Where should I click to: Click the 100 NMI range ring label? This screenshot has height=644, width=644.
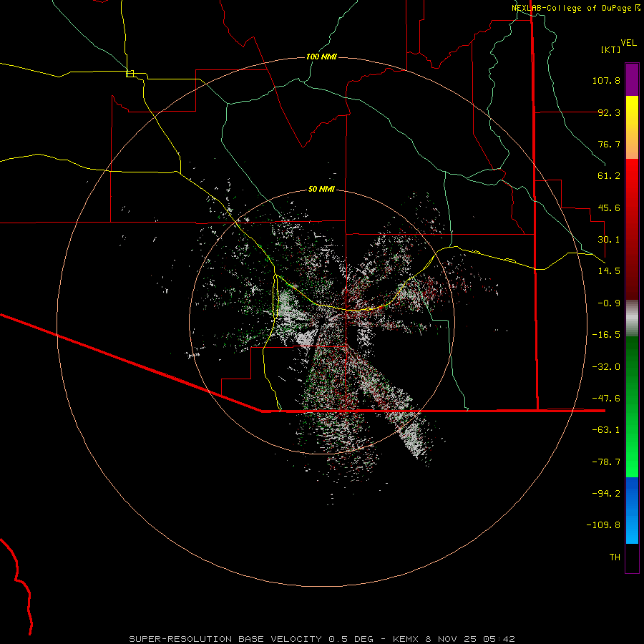pos(321,57)
